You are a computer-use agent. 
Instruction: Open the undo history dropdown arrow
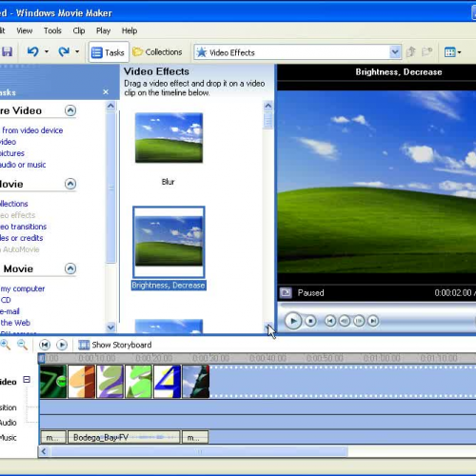(x=47, y=51)
